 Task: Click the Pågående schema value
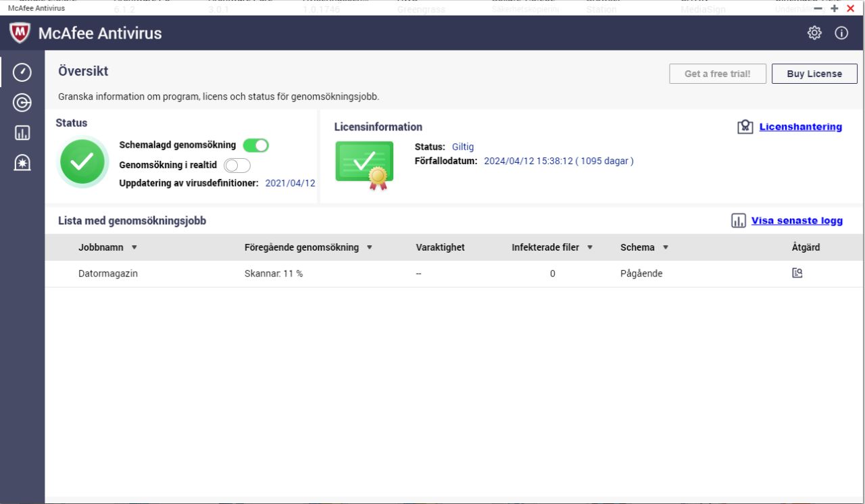click(641, 274)
